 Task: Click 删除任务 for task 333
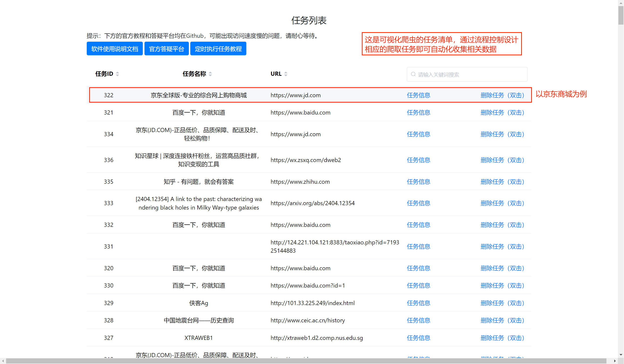(502, 203)
